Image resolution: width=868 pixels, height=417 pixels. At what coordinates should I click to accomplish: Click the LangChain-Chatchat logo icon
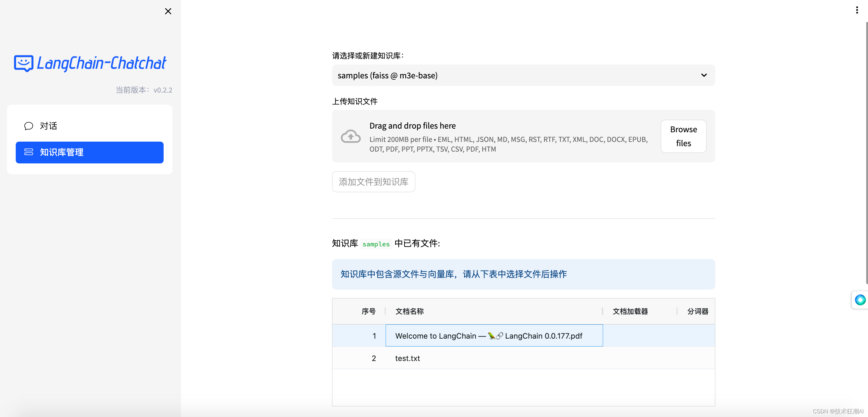coord(24,63)
